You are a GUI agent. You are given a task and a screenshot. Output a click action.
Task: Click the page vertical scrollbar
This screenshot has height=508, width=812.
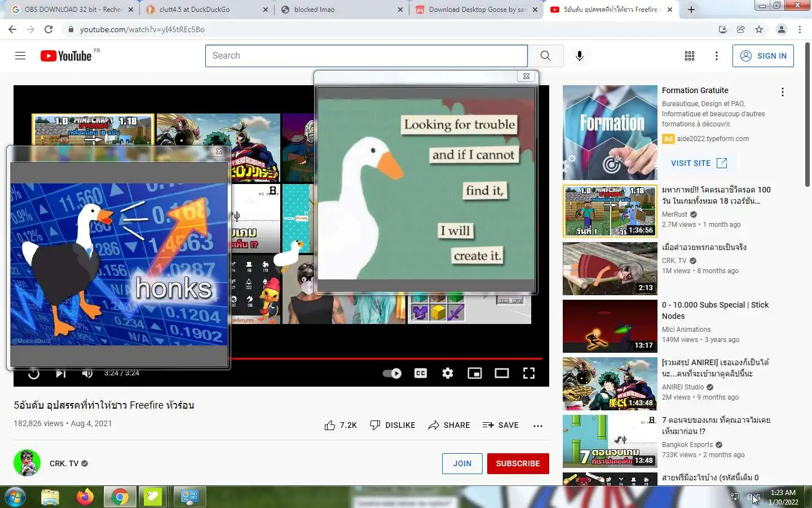point(807,115)
